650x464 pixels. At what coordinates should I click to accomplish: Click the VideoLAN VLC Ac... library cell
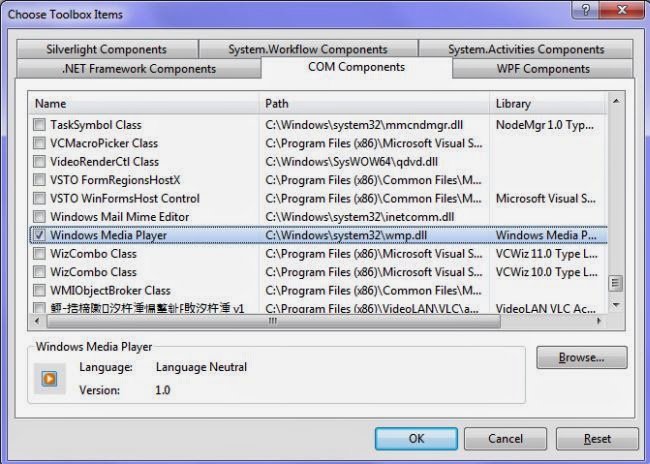[x=546, y=308]
